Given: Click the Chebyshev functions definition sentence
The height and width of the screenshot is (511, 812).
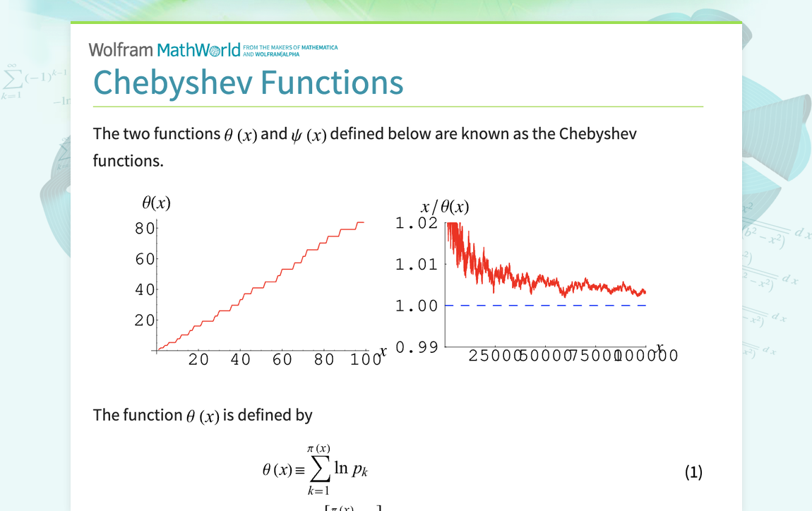Looking at the screenshot, I should (364, 146).
